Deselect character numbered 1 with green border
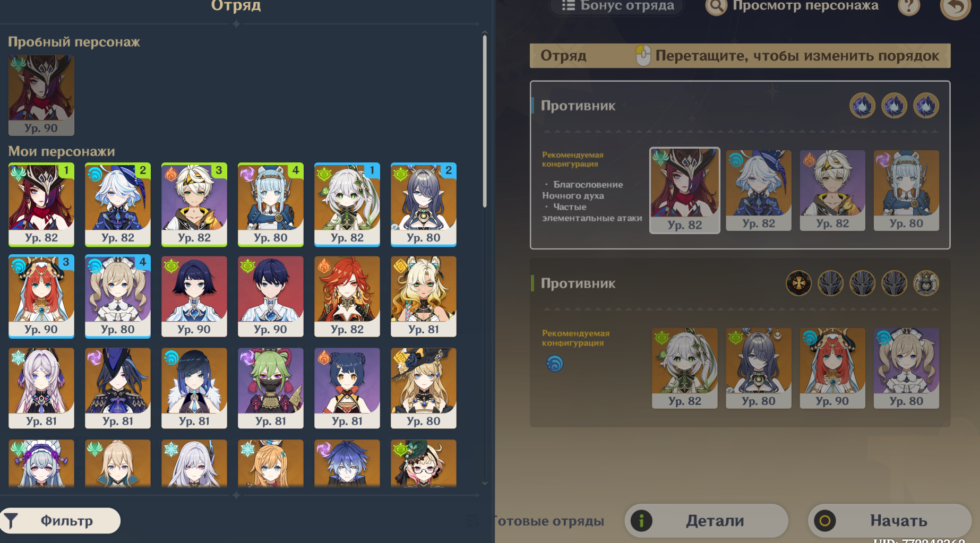The width and height of the screenshot is (980, 543). coord(41,204)
